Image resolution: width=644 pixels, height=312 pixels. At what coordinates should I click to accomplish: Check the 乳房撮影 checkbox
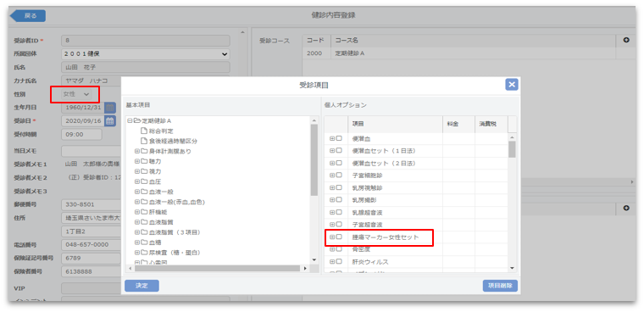point(339,200)
